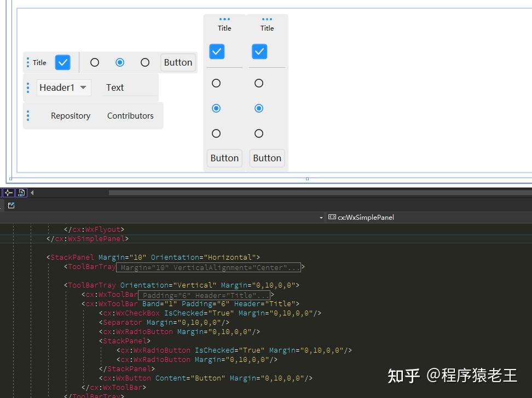Select bottom radio button in right vertical toolbar
Screen dimensions: 532x398
(x=259, y=133)
